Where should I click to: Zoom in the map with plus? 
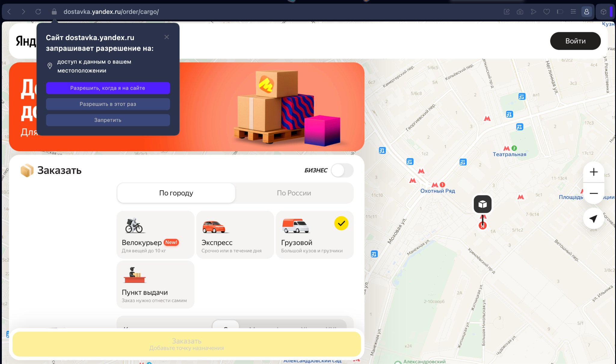[593, 172]
